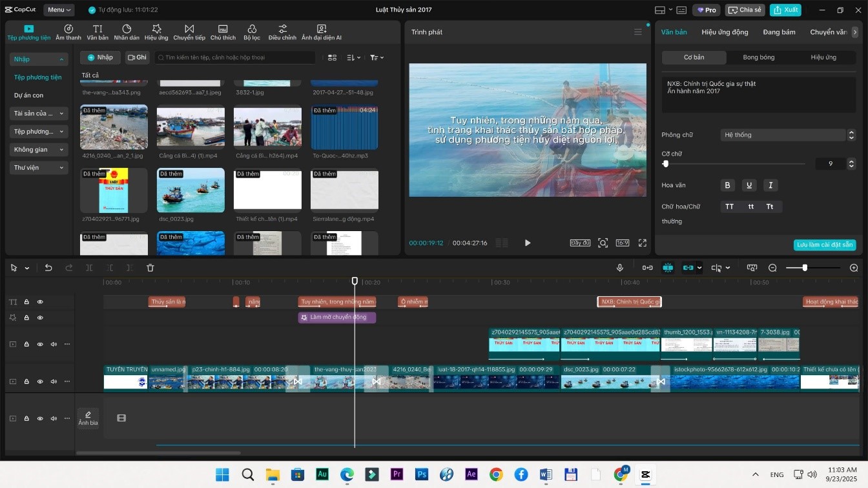868x488 pixels.
Task: Click the Lưu làm cài đặt sẵn button
Action: click(825, 245)
